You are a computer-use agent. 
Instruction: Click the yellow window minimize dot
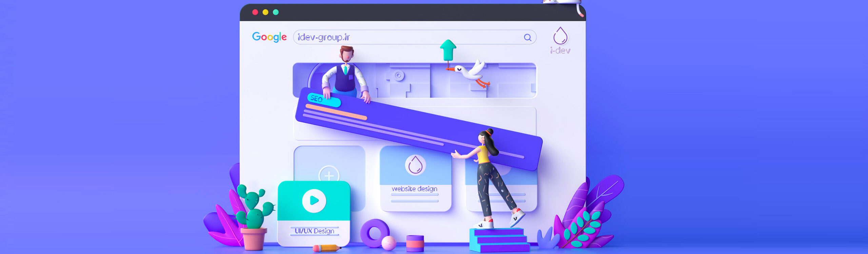pos(265,12)
